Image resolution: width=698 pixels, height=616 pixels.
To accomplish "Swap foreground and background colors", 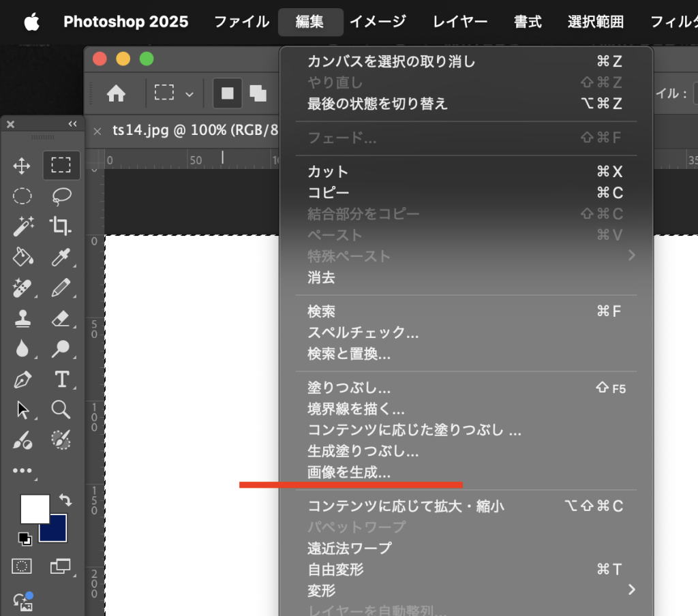I will (x=66, y=500).
